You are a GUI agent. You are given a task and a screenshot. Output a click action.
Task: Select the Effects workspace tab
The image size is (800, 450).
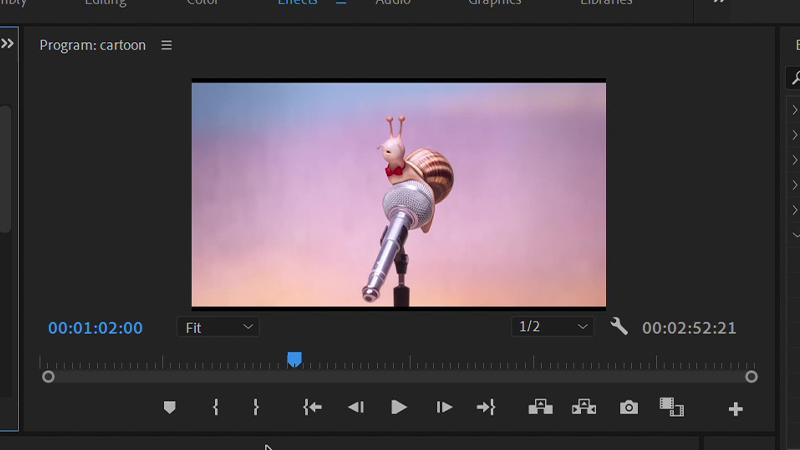coord(297,2)
